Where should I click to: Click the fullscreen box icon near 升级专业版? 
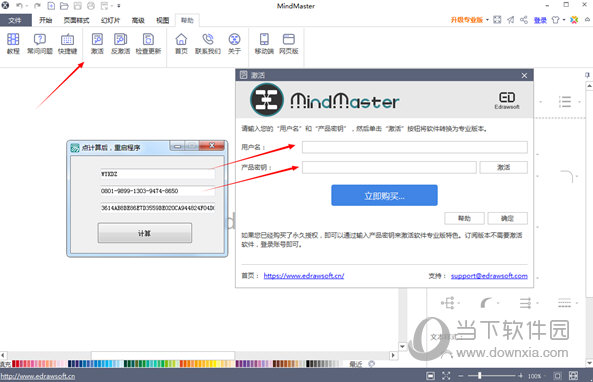point(497,20)
